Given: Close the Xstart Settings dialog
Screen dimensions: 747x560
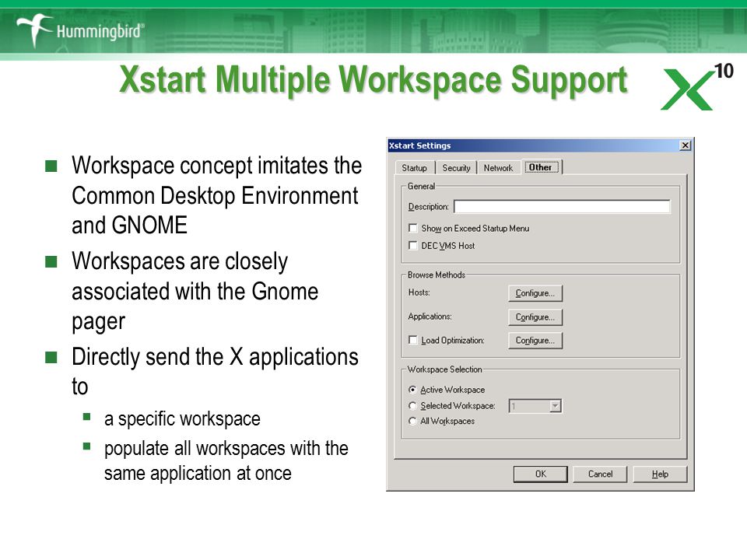Looking at the screenshot, I should (x=685, y=145).
